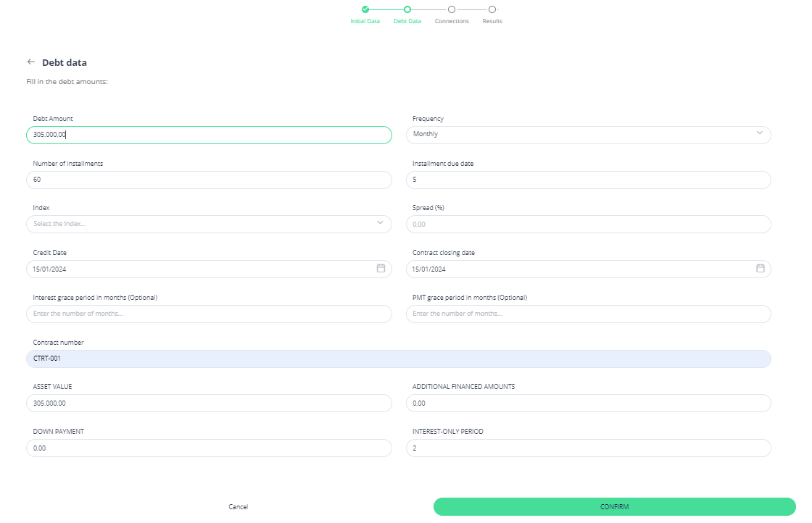The width and height of the screenshot is (812, 523).
Task: Open the Credit Date calendar picker
Action: (381, 268)
